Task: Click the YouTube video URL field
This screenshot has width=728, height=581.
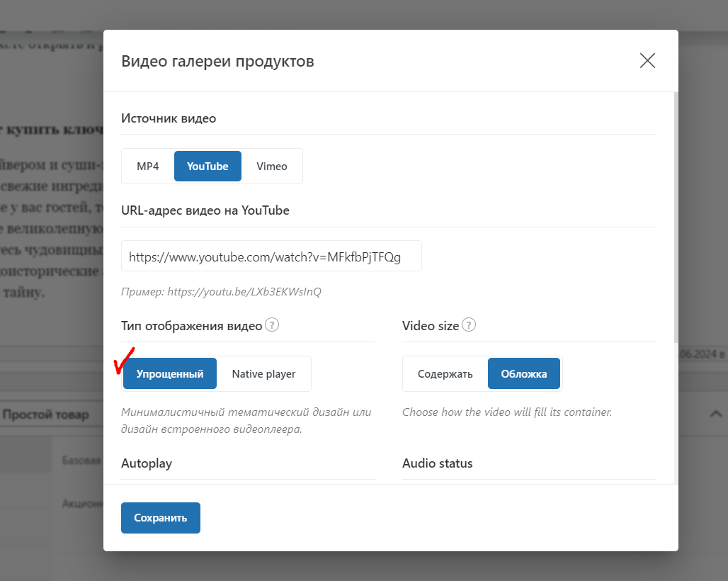Action: click(x=272, y=256)
